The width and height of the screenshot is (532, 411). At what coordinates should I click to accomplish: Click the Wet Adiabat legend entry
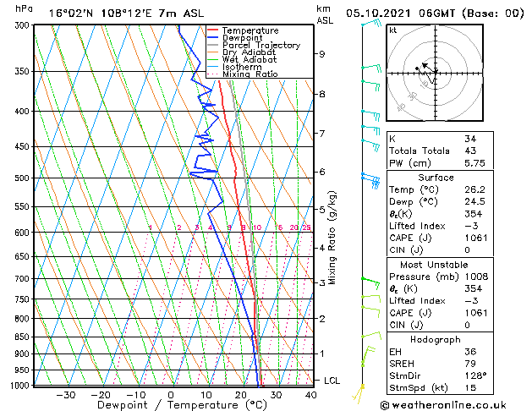tap(242, 60)
